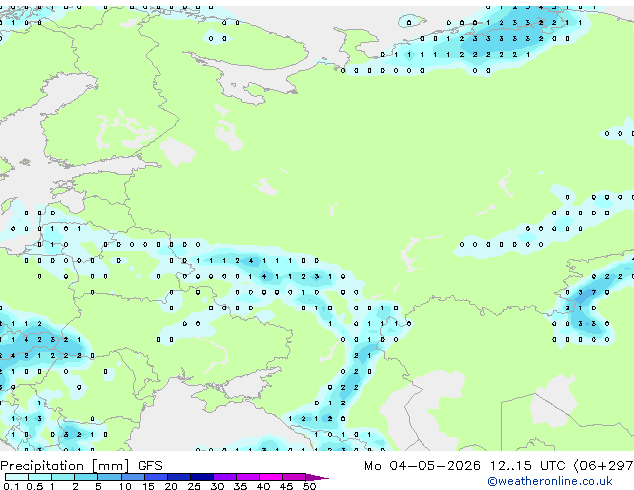The image size is (634, 490).
Task: Select the 2–5 mm legend color swatch
Action: pos(86,477)
